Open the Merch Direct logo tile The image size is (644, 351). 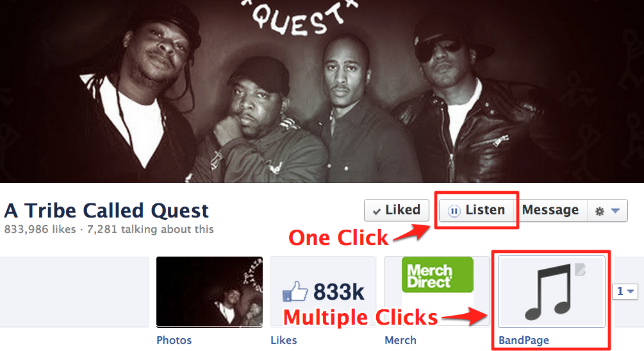(438, 275)
